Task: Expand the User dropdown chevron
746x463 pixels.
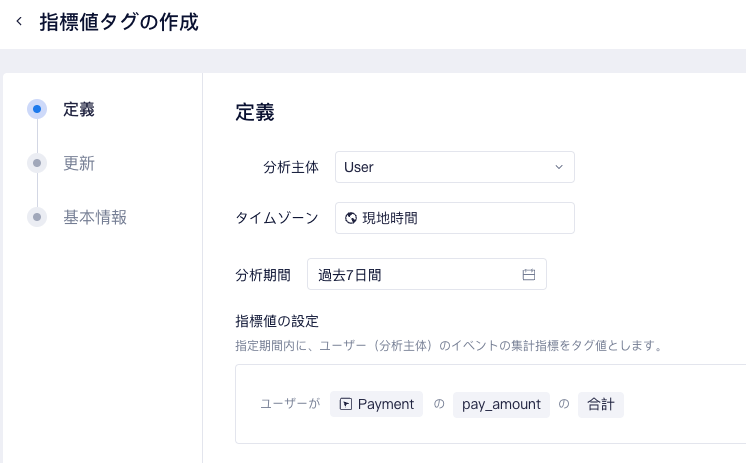Action: point(559,167)
